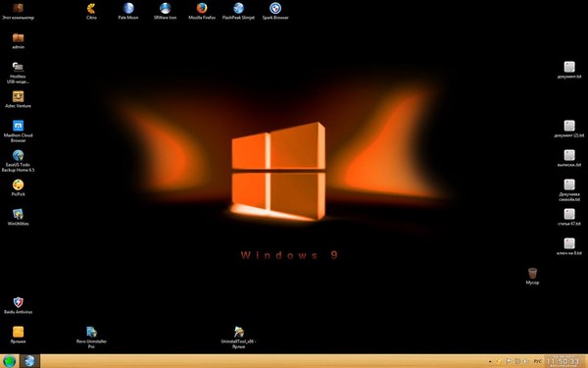Viewport: 588px width, 368px height.
Task: Open the pinned globe browser on taskbar
Action: [30, 361]
